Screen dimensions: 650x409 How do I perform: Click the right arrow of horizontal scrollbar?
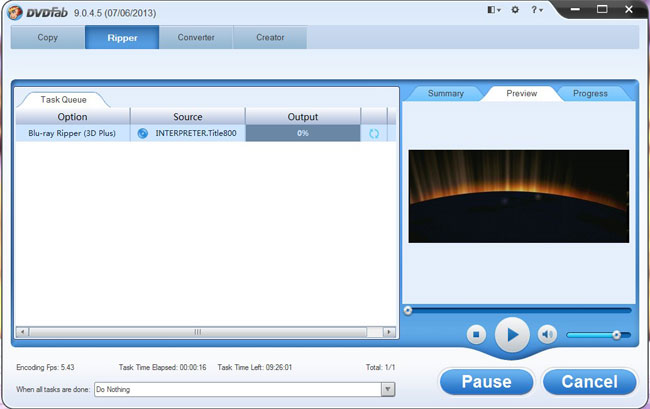coord(389,332)
